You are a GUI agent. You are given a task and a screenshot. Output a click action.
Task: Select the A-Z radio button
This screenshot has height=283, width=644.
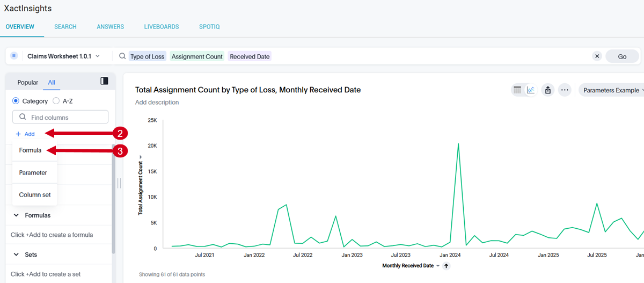[x=56, y=101]
